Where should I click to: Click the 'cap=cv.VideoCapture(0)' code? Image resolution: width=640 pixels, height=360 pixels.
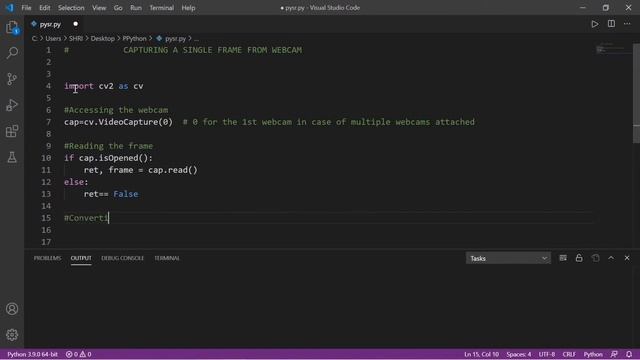point(118,122)
